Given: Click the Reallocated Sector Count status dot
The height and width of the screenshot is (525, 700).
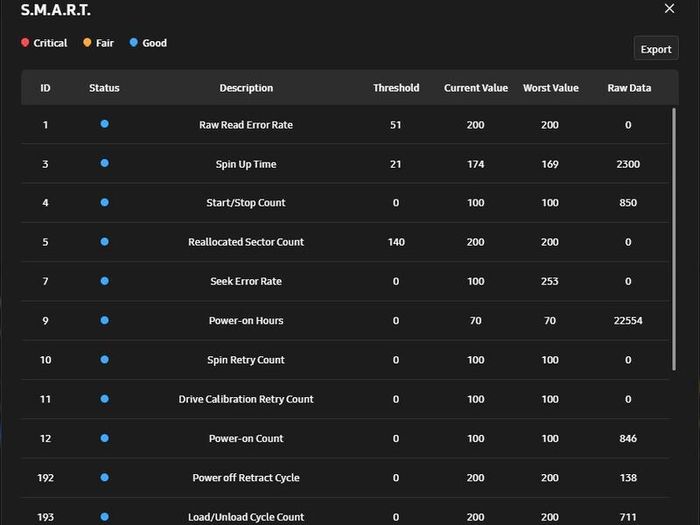Looking at the screenshot, I should click(104, 242).
